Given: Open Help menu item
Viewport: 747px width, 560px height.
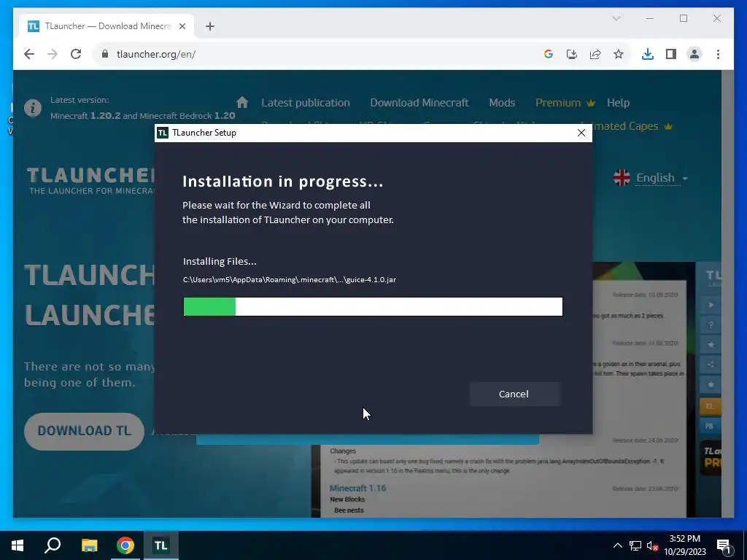Looking at the screenshot, I should [x=618, y=103].
